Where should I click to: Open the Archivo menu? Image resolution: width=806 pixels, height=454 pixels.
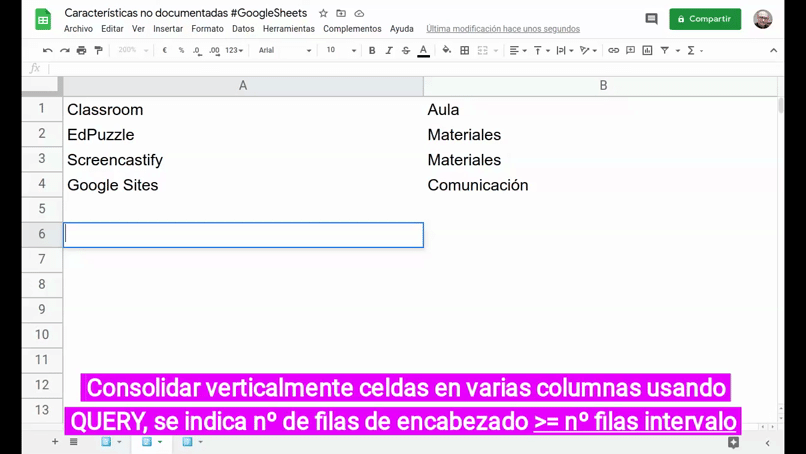(x=78, y=29)
